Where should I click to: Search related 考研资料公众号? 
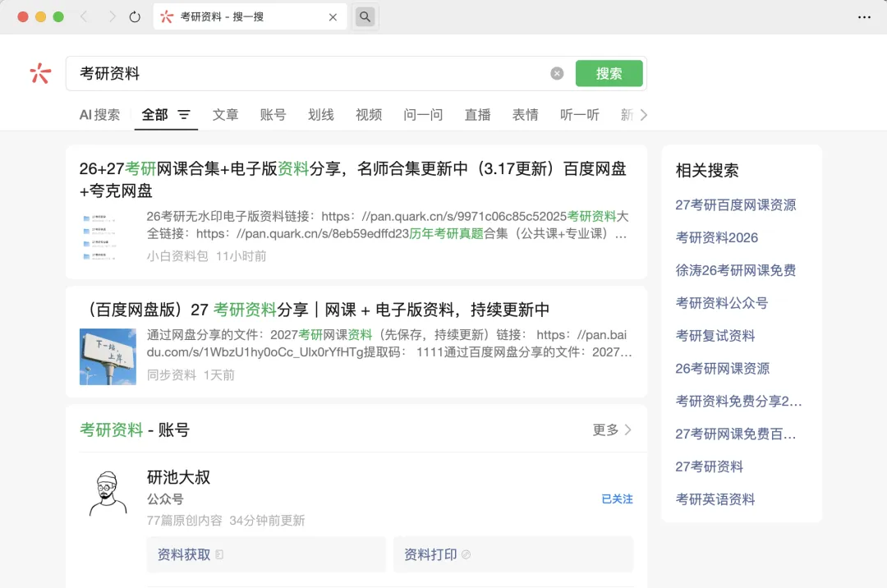point(722,303)
